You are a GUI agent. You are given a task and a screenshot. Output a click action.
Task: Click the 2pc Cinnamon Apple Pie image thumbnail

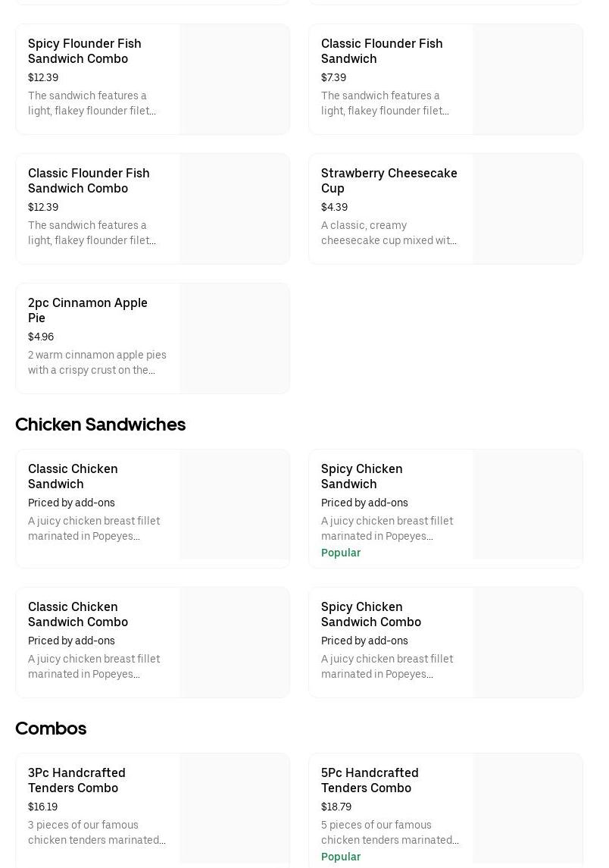(x=234, y=338)
